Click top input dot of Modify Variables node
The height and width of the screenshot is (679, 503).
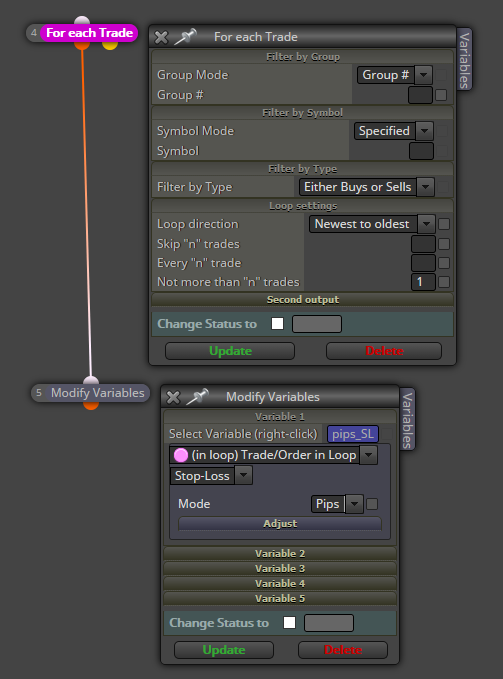[91, 381]
